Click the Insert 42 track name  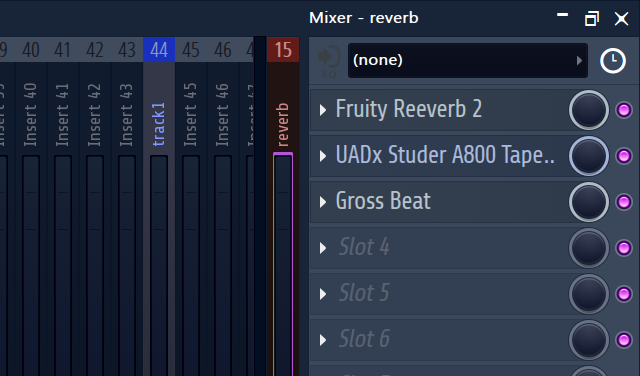pos(94,115)
